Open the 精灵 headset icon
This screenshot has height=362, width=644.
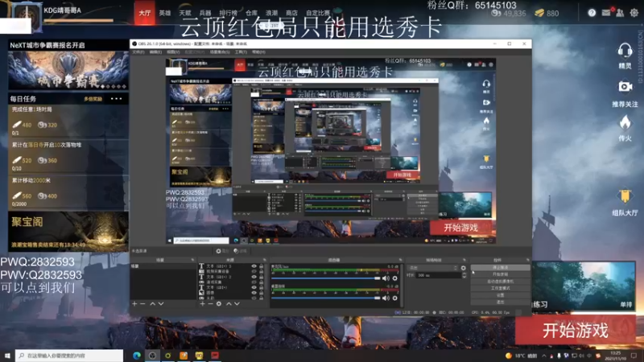point(625,51)
